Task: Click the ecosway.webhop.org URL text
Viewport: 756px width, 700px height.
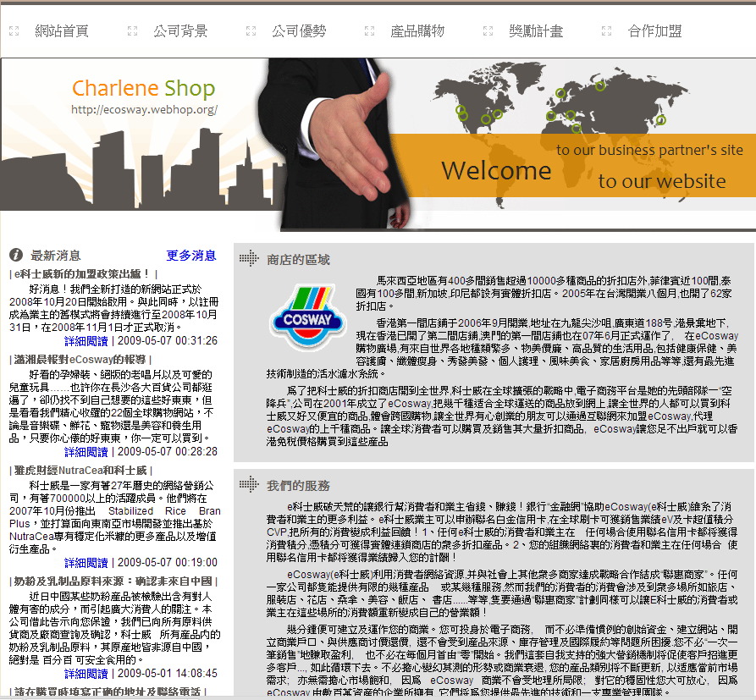Action: 144,109
